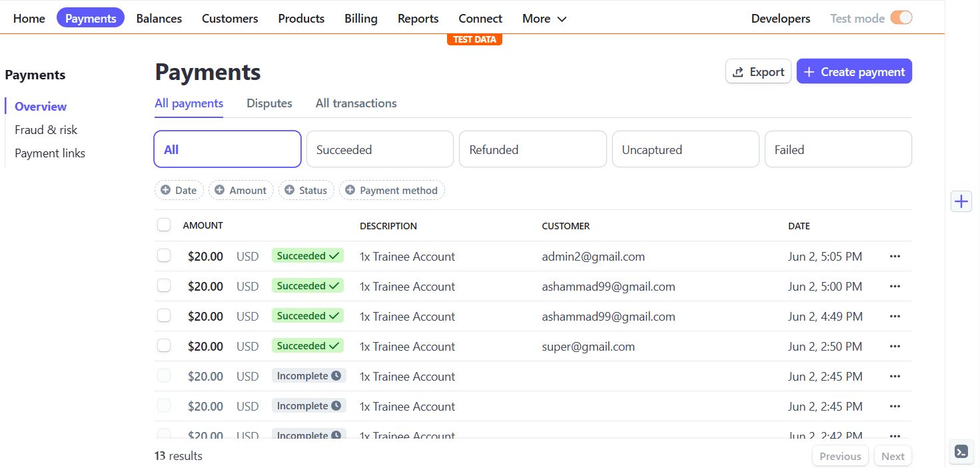980x468 pixels.
Task: Select checkbox for admin2@gmail.com payment
Action: (x=164, y=255)
